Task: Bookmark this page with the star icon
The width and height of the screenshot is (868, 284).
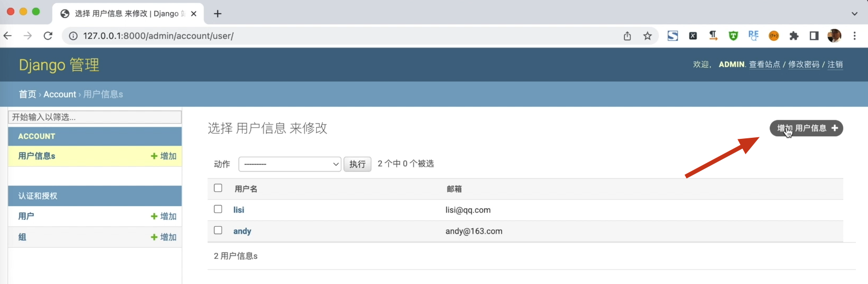Action: (648, 36)
